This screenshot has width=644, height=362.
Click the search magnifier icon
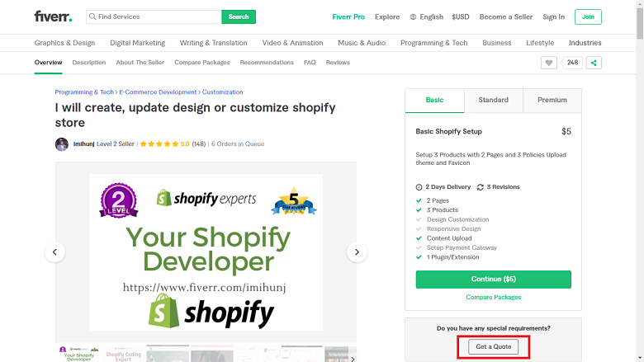[92, 16]
